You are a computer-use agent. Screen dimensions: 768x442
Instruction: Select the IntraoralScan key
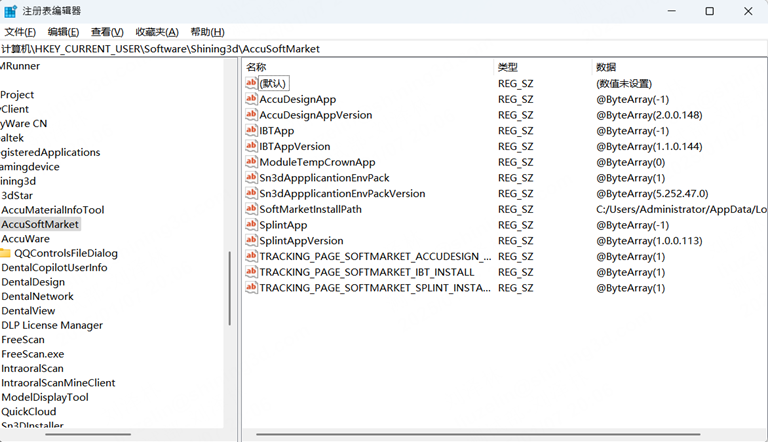[32, 368]
